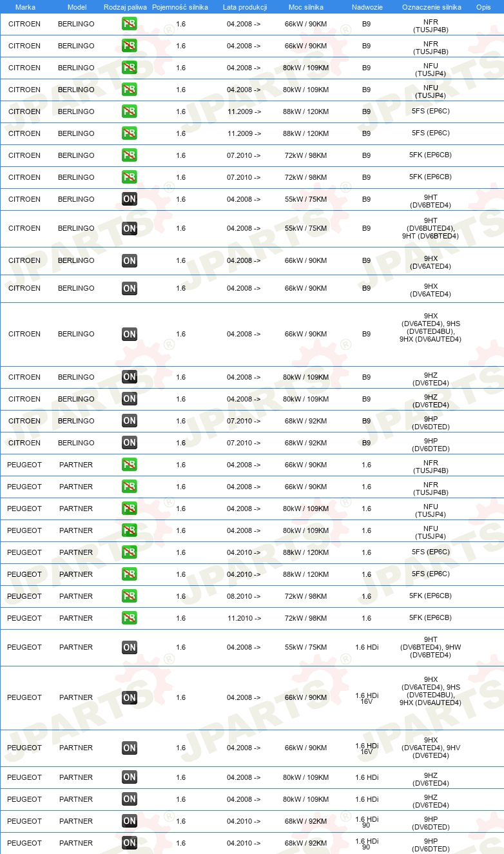504x854 pixels.
Task: Select PEUGEOT in the 9HW row
Action: tap(24, 647)
